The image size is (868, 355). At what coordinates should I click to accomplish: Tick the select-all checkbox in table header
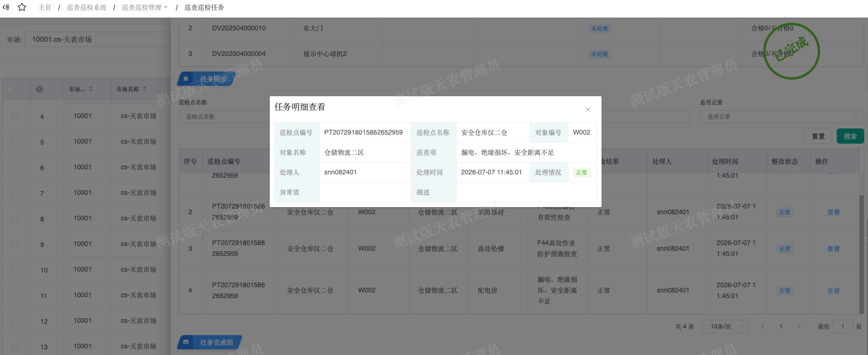[x=10, y=89]
